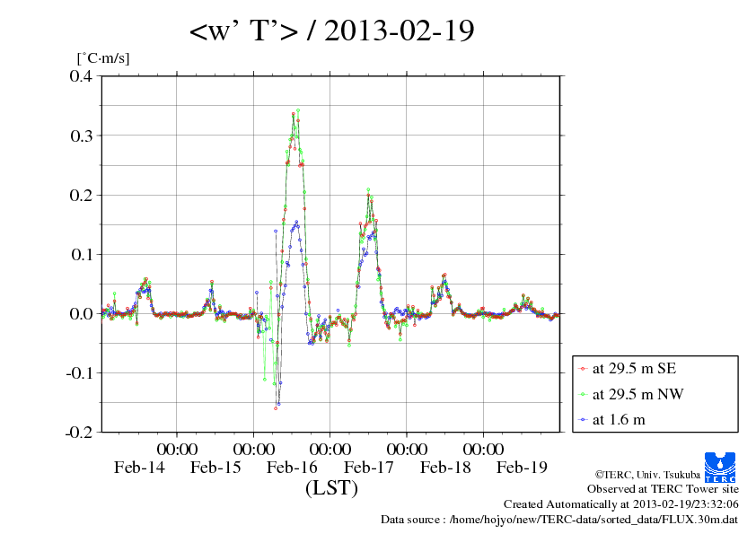The width and height of the screenshot is (756, 534).
Task: Click the blue legend marker for 1.6 m
Action: tap(584, 420)
